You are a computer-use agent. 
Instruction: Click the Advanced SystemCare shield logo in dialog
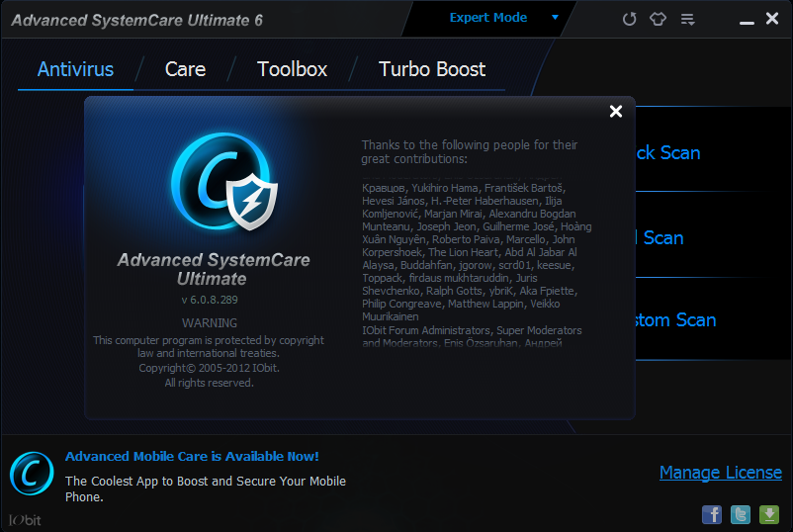(224, 181)
